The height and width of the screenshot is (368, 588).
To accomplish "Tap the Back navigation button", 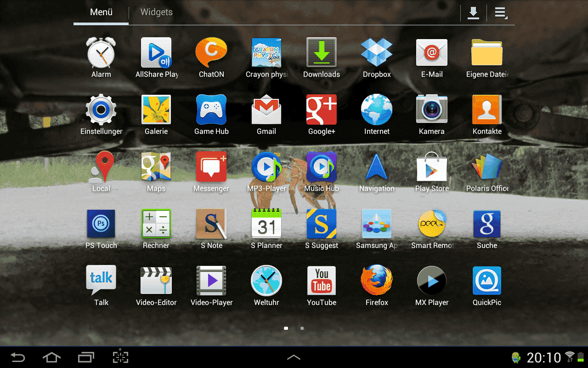I will click(18, 357).
